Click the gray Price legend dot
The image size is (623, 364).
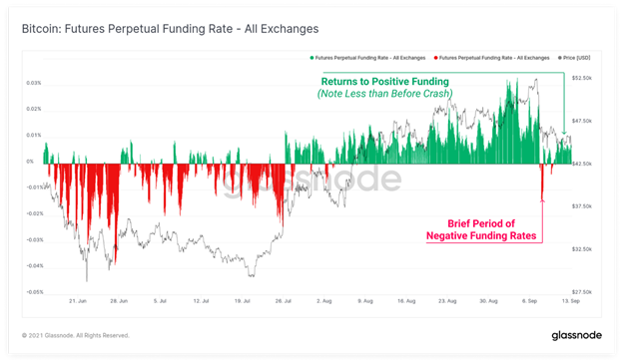(x=560, y=58)
